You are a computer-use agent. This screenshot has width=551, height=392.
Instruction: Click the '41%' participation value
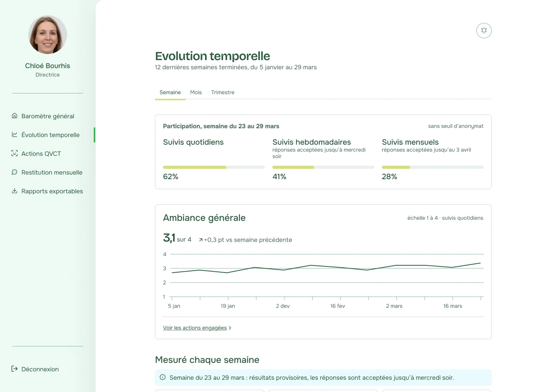coord(279,176)
